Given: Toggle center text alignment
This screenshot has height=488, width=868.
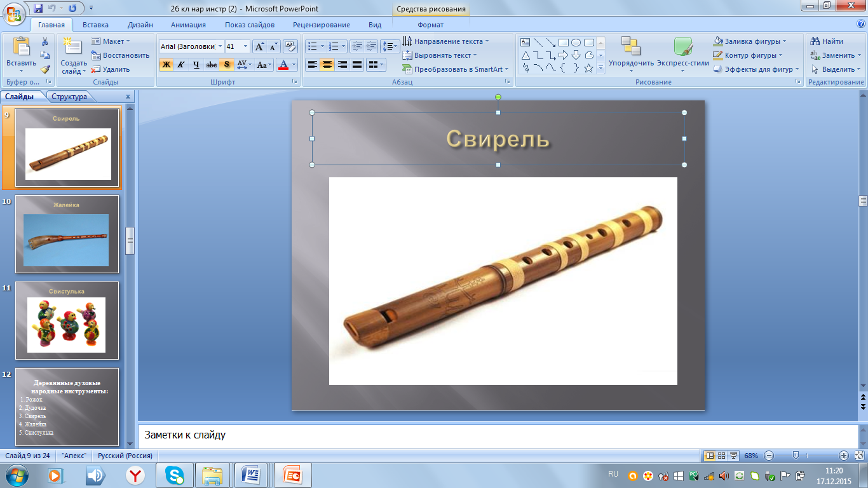Looking at the screenshot, I should 327,64.
